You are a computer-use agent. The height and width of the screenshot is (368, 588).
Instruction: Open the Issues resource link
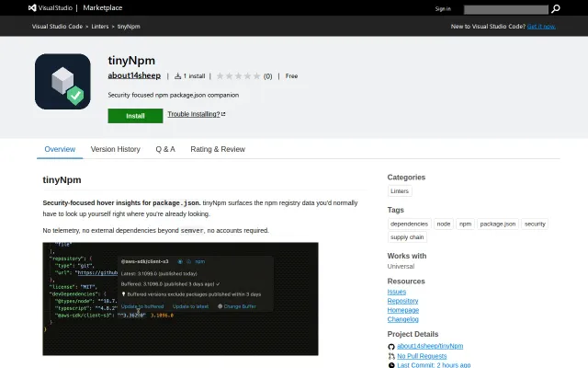click(396, 292)
